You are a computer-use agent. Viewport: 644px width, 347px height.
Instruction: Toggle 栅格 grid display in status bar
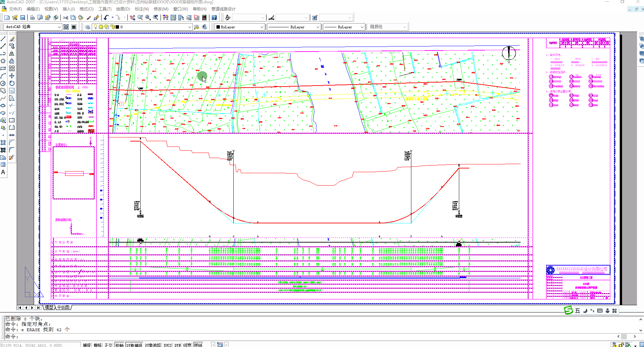tap(97, 345)
